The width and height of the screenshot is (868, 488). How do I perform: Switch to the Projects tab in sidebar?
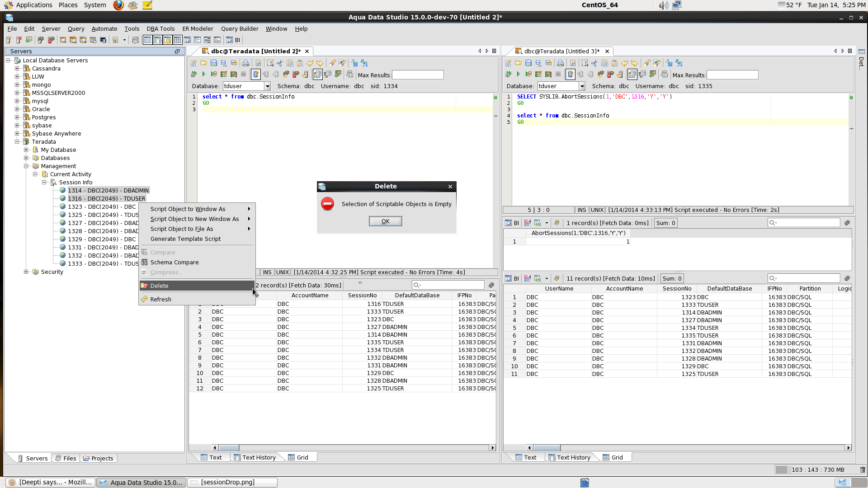tap(98, 458)
